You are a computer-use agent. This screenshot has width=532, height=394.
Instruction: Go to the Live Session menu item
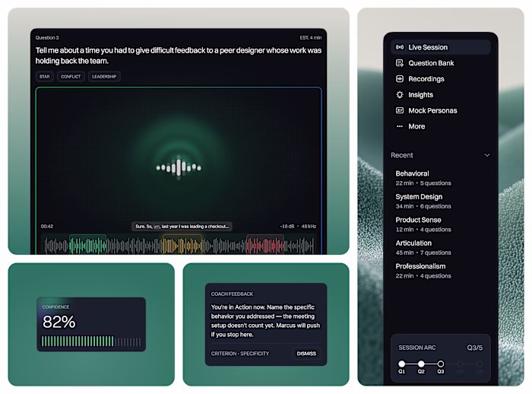point(441,47)
